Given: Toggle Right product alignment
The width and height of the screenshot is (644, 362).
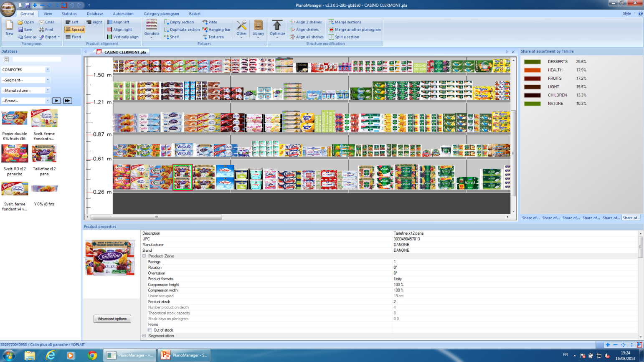Looking at the screenshot, I should click(x=94, y=22).
